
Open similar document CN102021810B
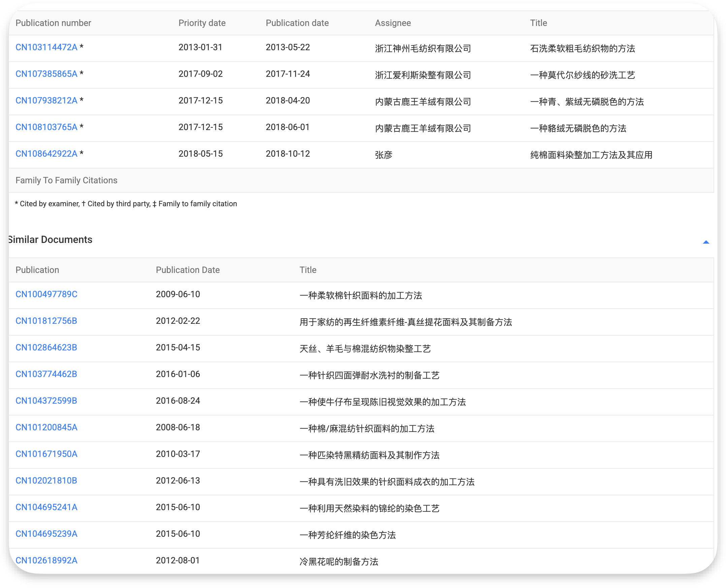click(46, 481)
